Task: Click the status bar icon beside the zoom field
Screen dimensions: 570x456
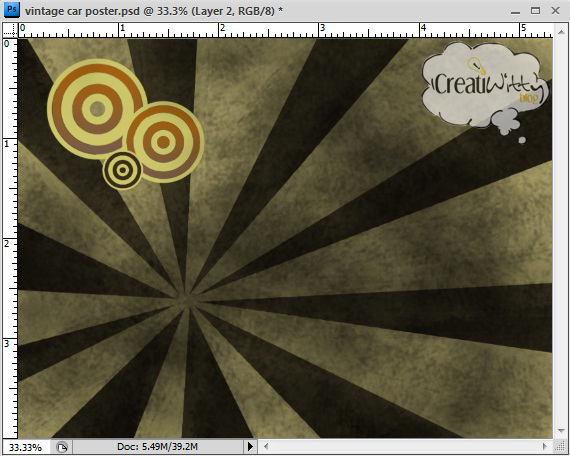Action: click(x=63, y=447)
